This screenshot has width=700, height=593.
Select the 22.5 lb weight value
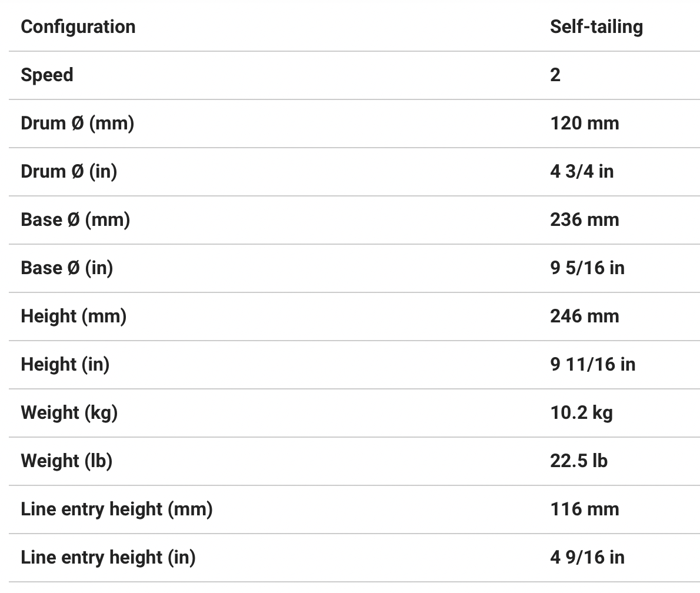click(x=579, y=461)
